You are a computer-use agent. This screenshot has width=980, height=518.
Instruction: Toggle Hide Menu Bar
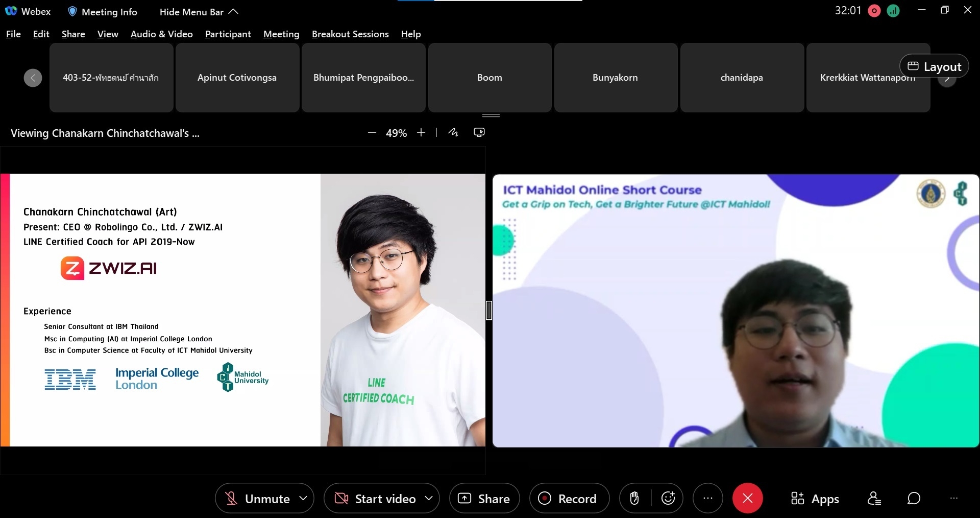[199, 12]
